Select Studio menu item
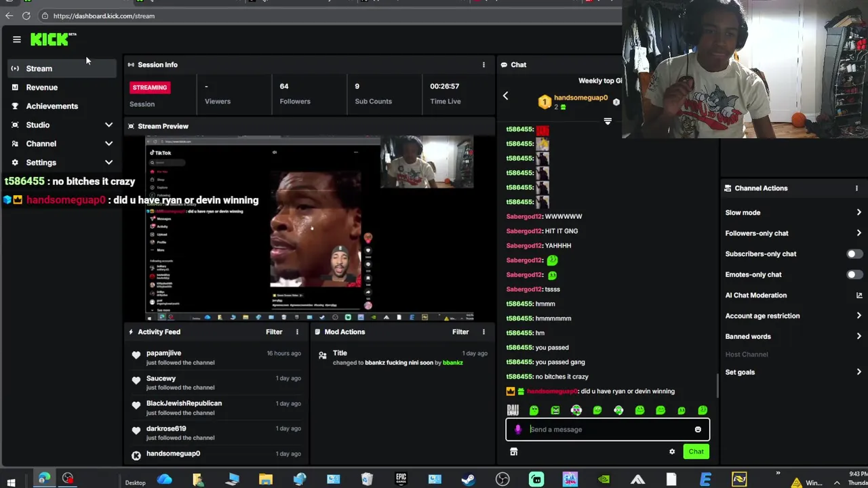Screen dimensions: 868x488 coord(38,125)
